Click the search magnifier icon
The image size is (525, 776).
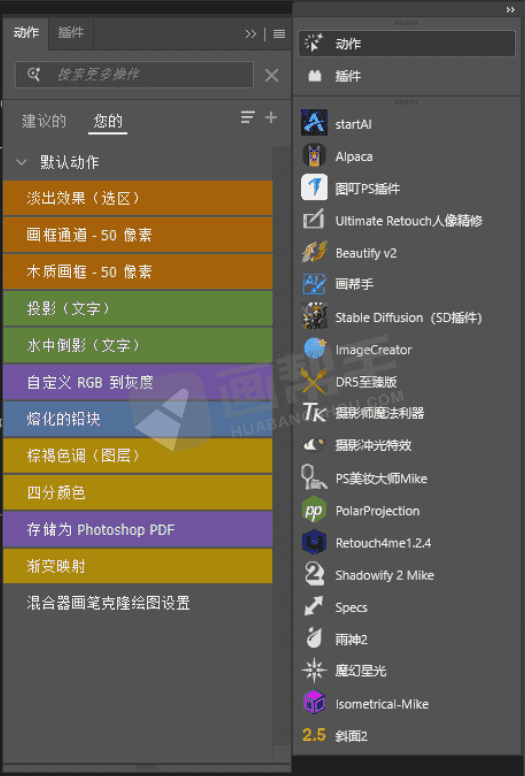click(x=34, y=74)
